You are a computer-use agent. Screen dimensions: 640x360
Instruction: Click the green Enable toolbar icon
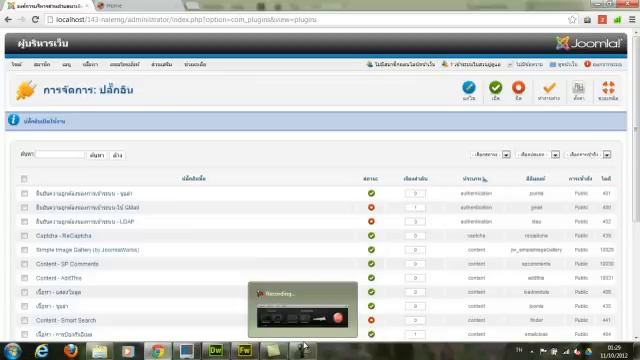click(496, 87)
